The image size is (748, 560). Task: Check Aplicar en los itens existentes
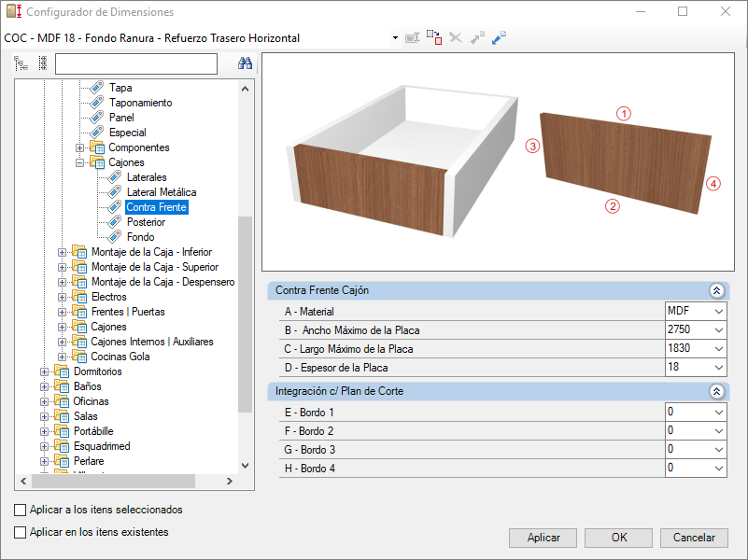[20, 532]
